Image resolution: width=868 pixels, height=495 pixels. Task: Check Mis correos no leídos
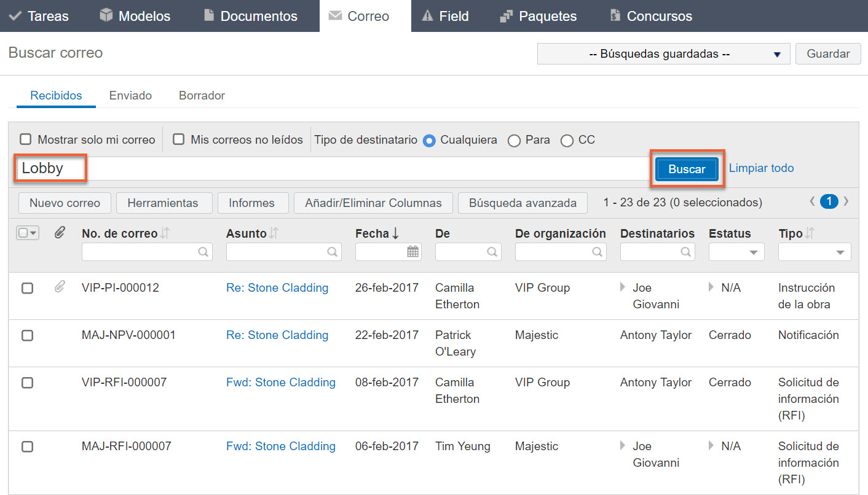(x=178, y=139)
